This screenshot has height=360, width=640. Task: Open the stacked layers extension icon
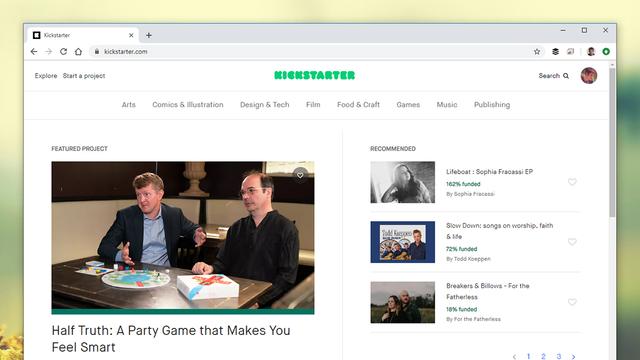pos(556,51)
